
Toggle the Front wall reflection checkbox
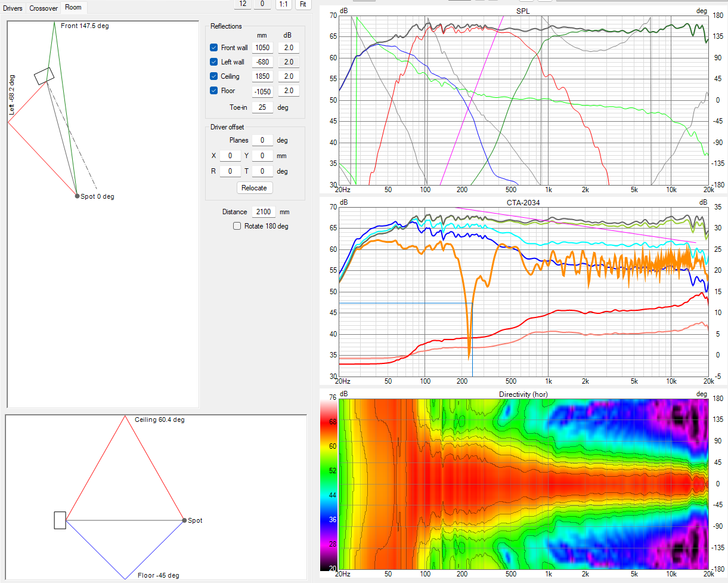[x=214, y=48]
